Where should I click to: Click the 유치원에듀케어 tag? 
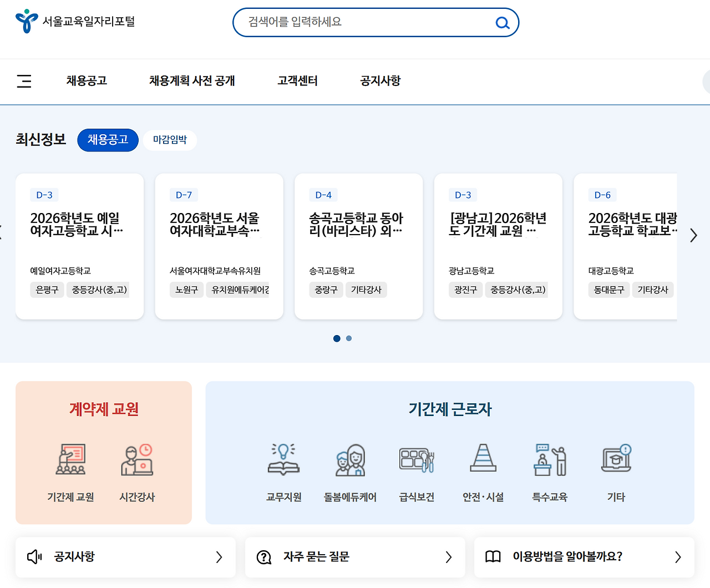tap(238, 290)
